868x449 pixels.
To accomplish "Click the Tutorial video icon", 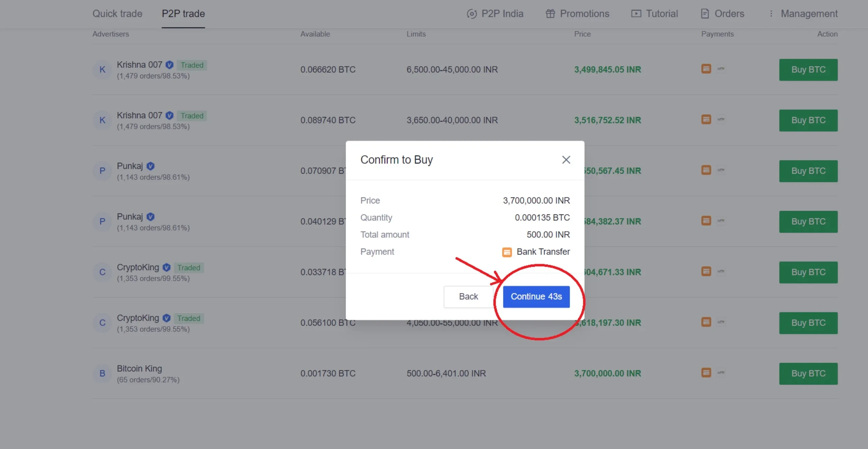I will [x=636, y=14].
